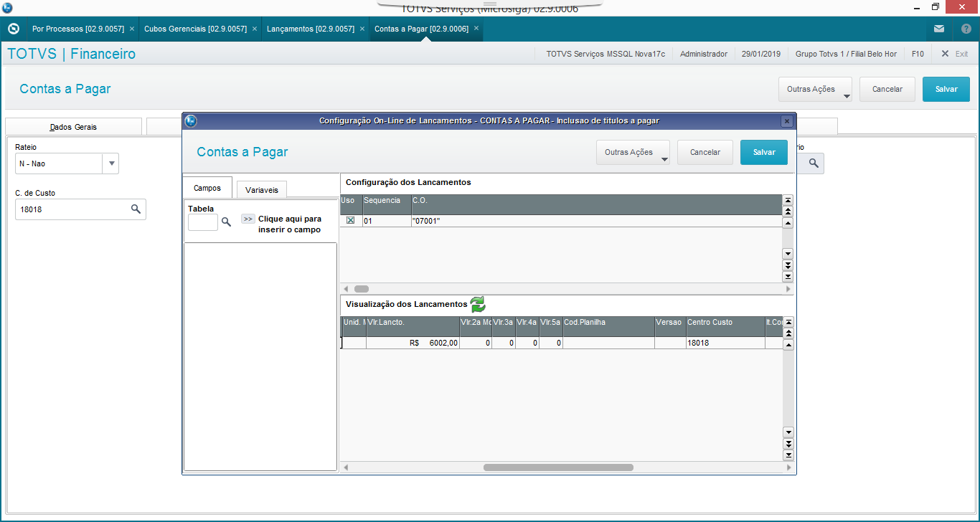The image size is (980, 522).
Task: Click the C. de Custo field containing 18018
Action: pyautogui.click(x=80, y=209)
